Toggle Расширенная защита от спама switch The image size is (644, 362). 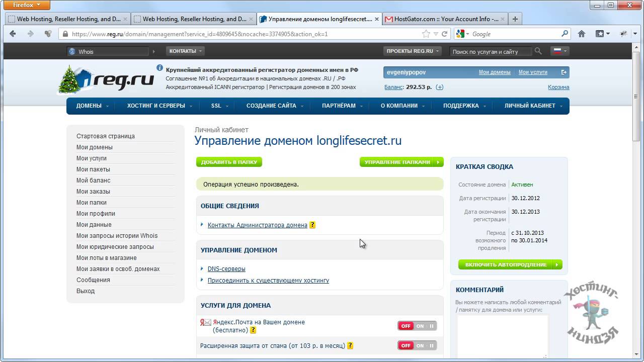[417, 345]
